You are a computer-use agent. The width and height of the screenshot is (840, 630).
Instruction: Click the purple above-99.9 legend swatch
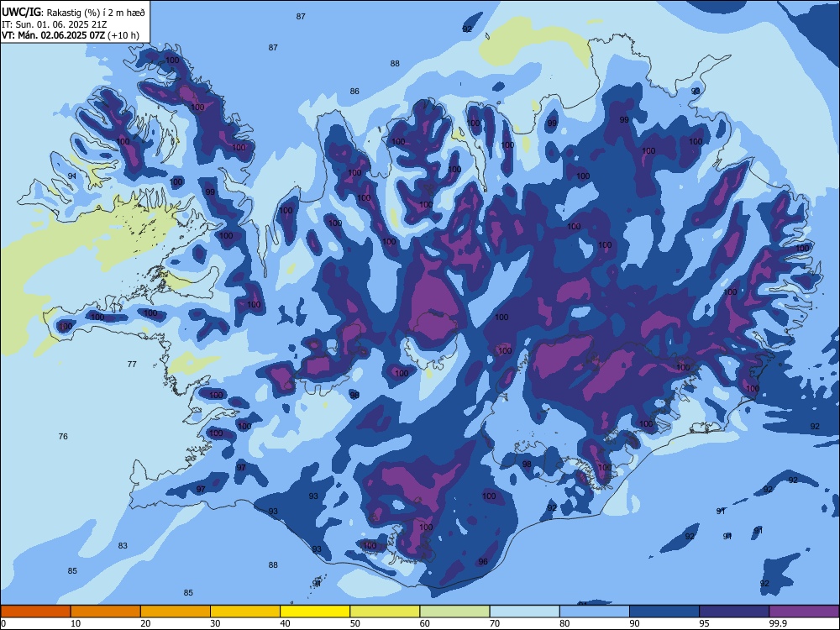click(804, 612)
